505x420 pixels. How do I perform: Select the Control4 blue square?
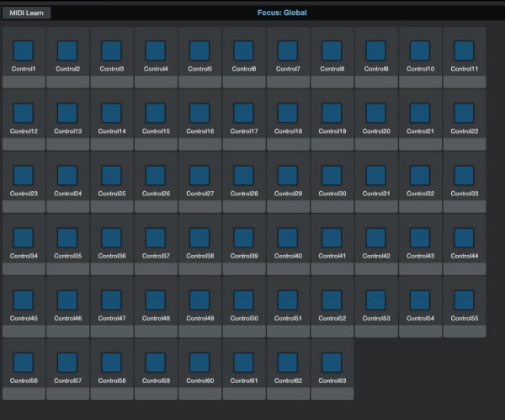tap(156, 51)
